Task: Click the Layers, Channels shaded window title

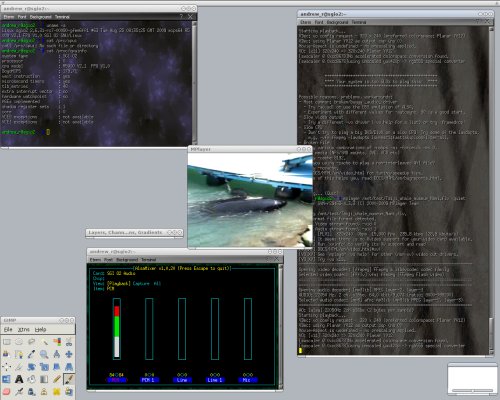Action: pyautogui.click(x=125, y=232)
